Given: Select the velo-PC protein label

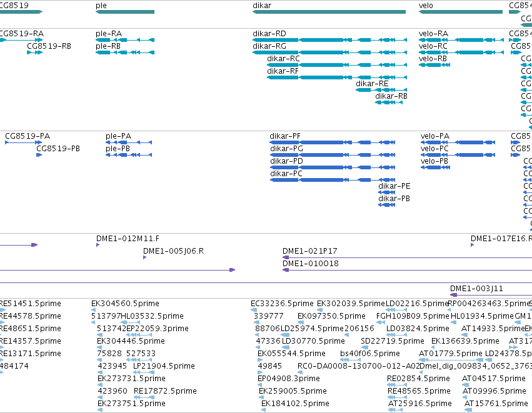Looking at the screenshot, I should coord(434,149).
